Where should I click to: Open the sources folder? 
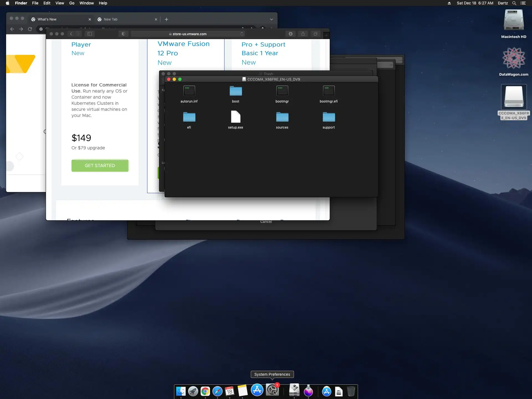[282, 117]
